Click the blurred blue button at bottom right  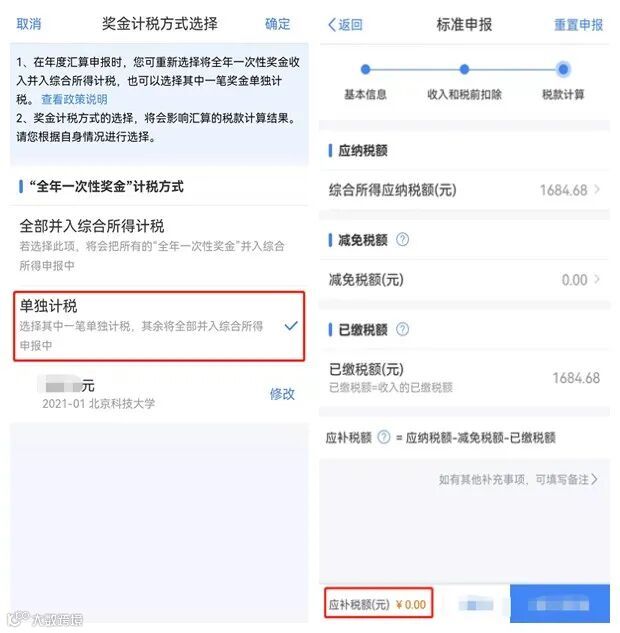click(559, 604)
